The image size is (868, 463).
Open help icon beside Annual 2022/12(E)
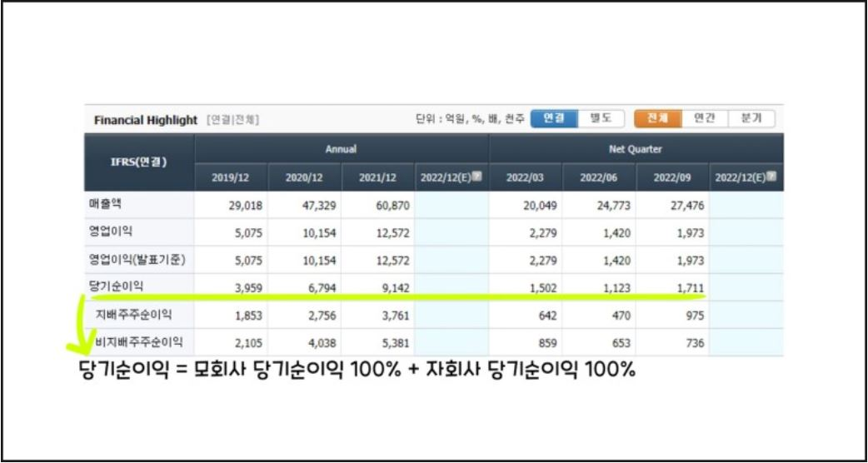click(476, 177)
